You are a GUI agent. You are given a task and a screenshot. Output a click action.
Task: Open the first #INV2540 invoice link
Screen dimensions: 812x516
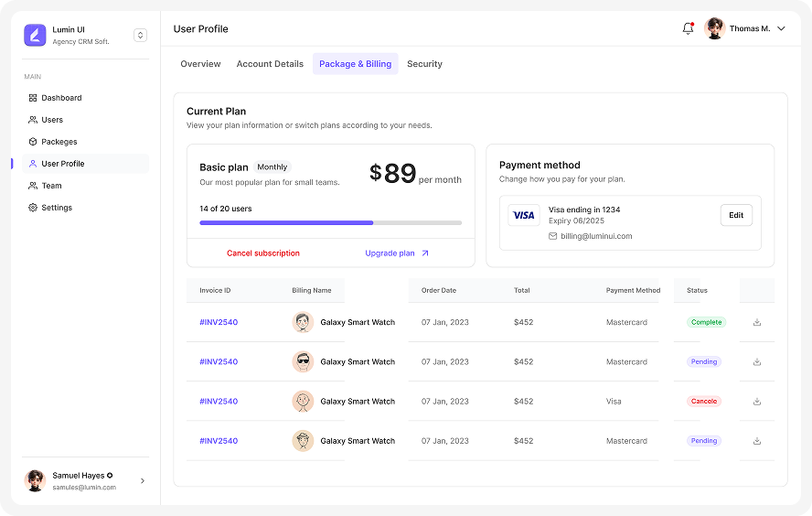tap(219, 322)
